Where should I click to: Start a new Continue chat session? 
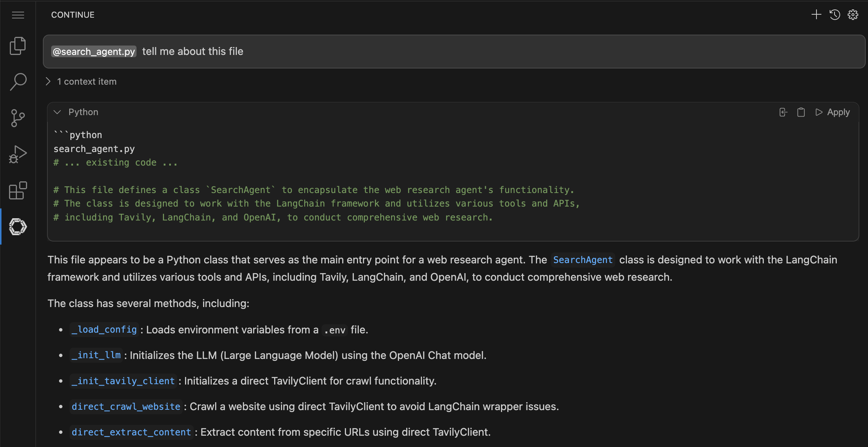(816, 15)
